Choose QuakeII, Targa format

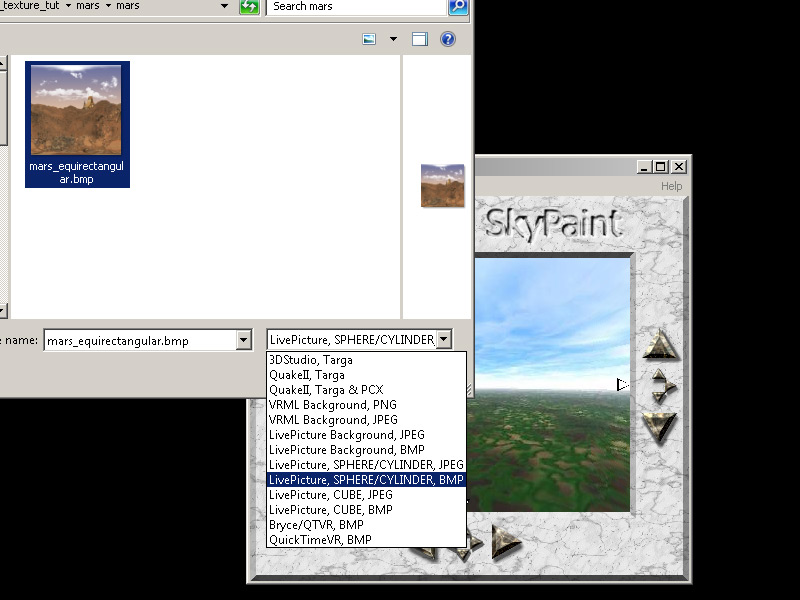pyautogui.click(x=366, y=375)
